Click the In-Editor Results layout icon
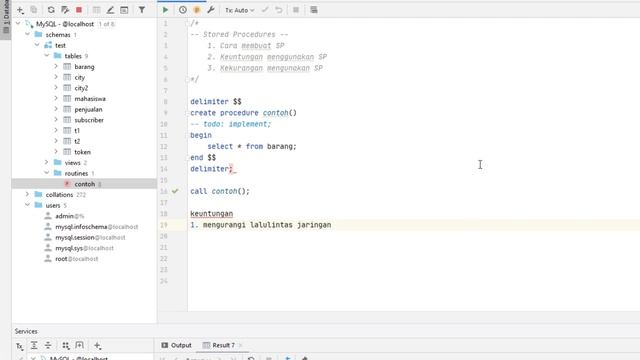 [313, 10]
